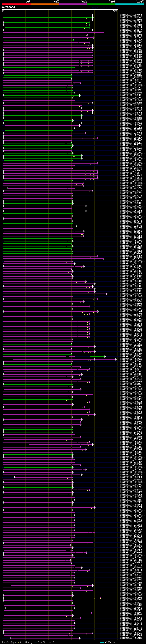Click the cyan ~100% identity legend segment
This screenshot has width=146, height=644.
[130, 4]
